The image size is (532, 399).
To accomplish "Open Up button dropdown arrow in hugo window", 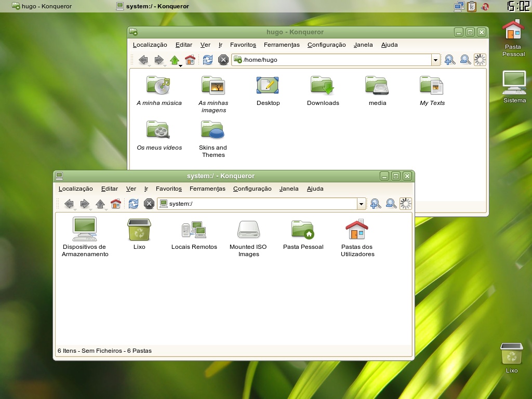I will tap(180, 66).
